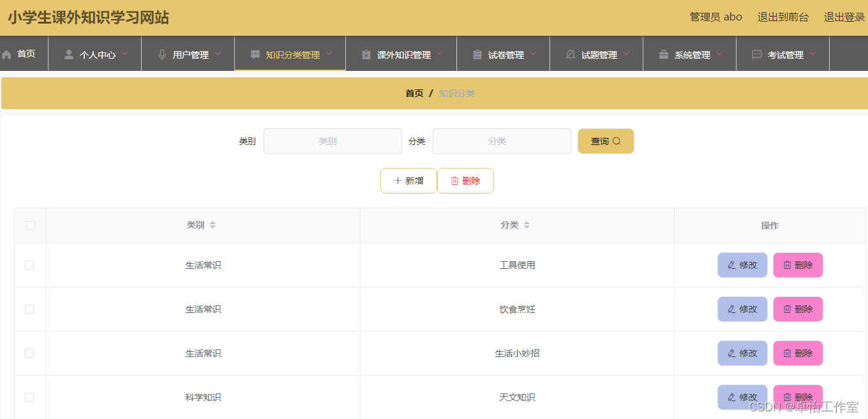This screenshot has height=419, width=868.
Task: Click the pencil icon in 生活小妙招 row
Action: [x=731, y=353]
